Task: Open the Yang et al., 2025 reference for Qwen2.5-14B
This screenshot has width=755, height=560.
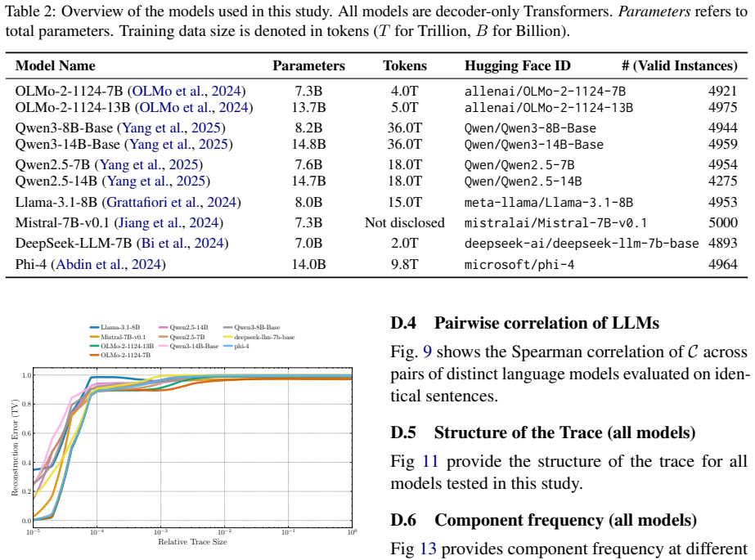Action: point(156,181)
